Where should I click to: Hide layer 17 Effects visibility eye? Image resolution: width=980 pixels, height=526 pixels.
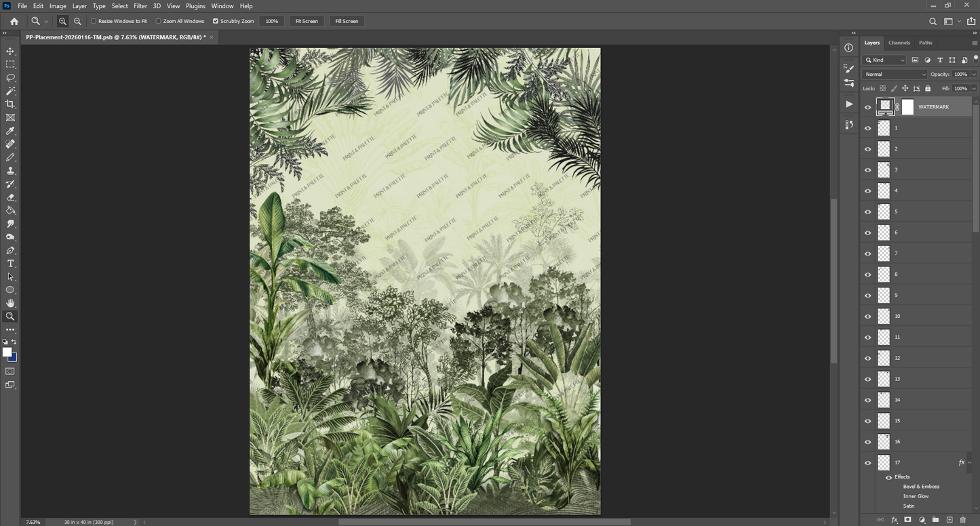coord(888,477)
